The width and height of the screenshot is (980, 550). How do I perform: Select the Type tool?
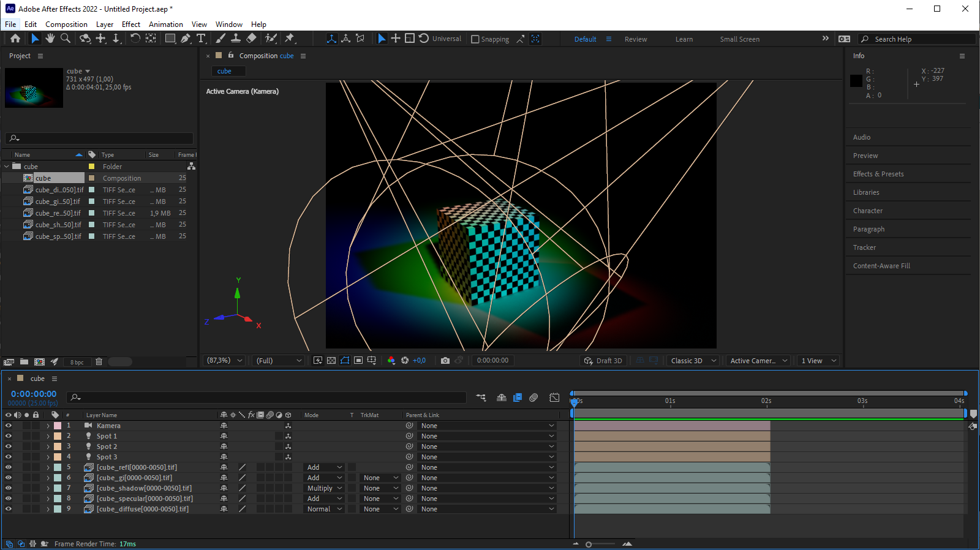click(201, 39)
